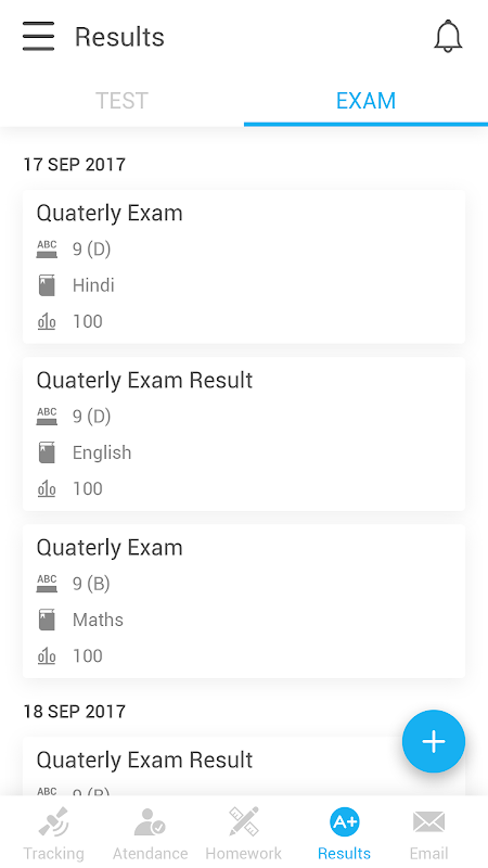The width and height of the screenshot is (488, 868).
Task: Select the EXAM tab
Action: point(366,101)
